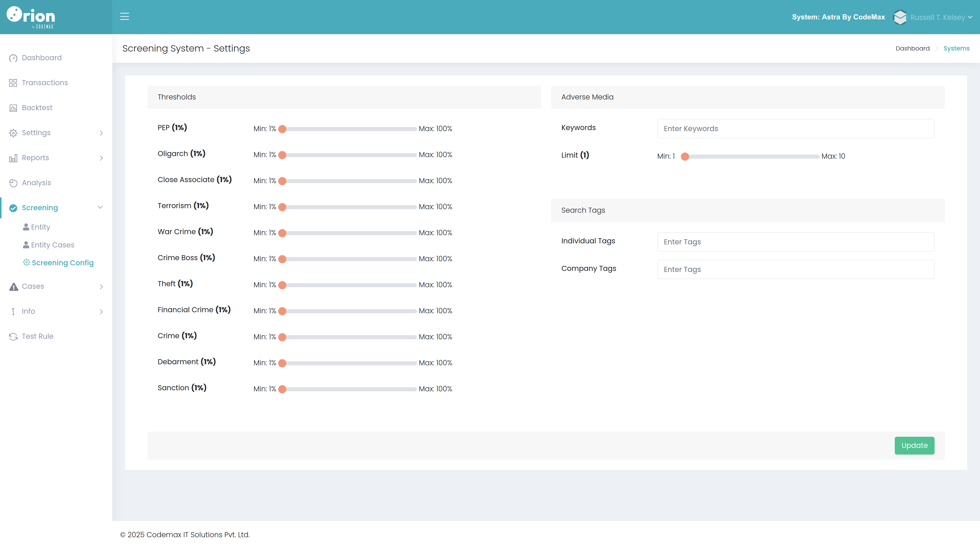Click the green Update button

[x=914, y=445]
